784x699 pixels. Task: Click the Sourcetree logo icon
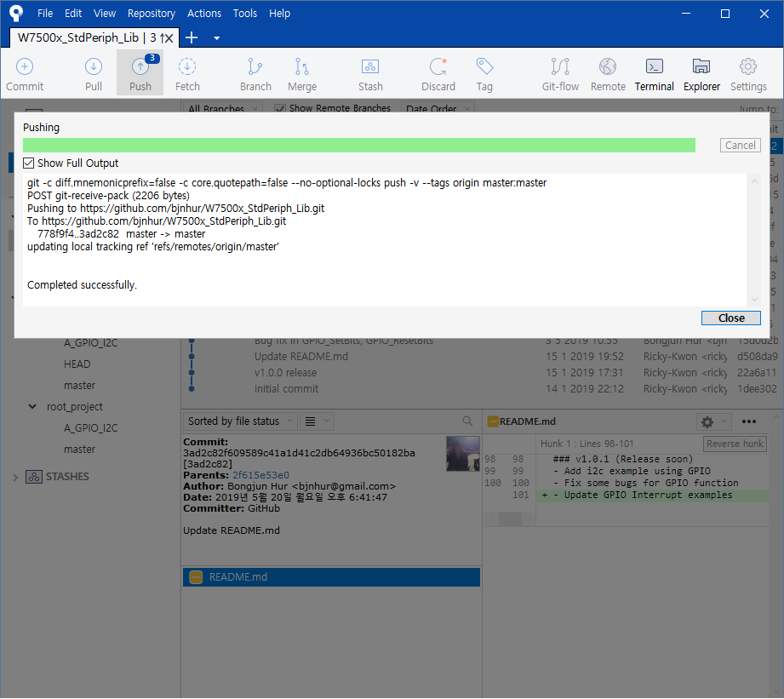16,13
